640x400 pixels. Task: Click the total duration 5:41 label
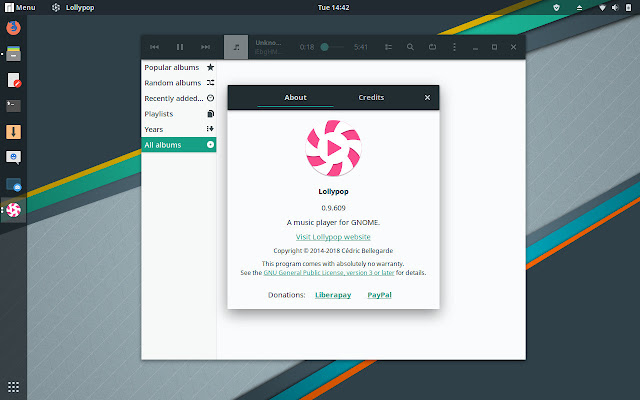(x=361, y=47)
